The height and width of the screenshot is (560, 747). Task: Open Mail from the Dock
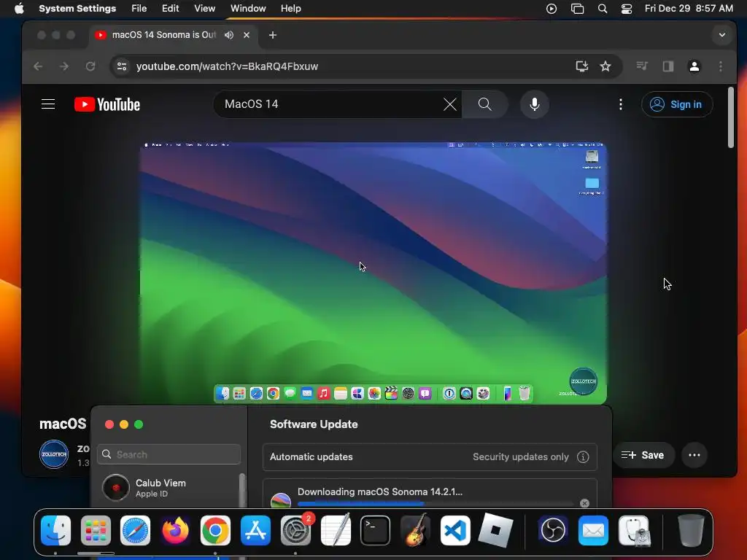593,531
